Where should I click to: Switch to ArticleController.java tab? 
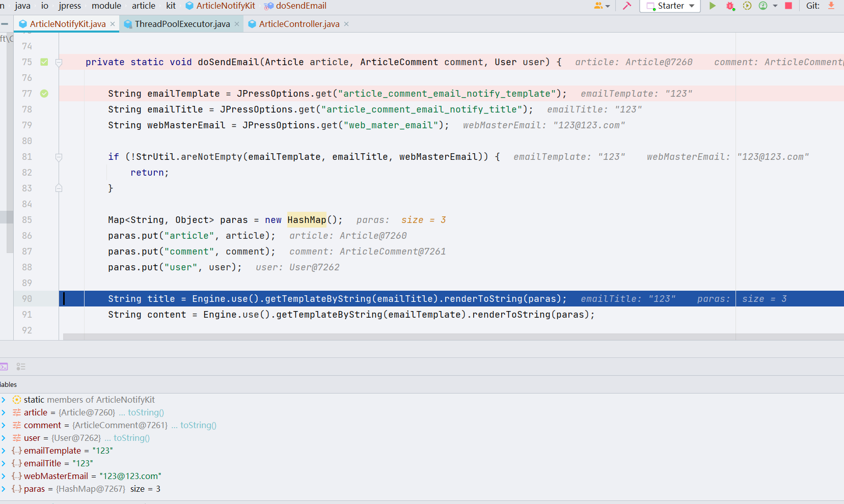point(298,24)
